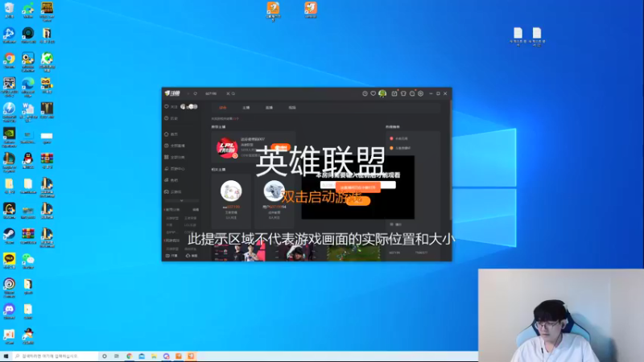Screen dimensions: 644x362
Task: Open the favorites heart icon in Douyu header
Action: tap(373, 93)
